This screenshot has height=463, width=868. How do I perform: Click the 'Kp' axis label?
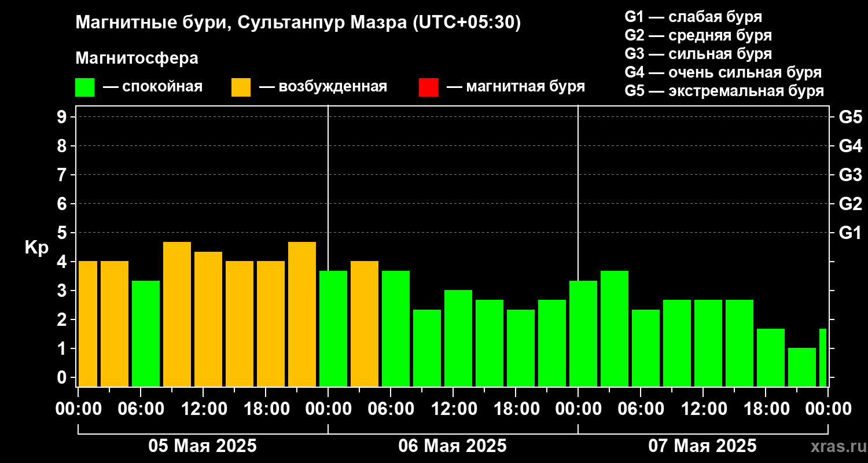[x=36, y=248]
